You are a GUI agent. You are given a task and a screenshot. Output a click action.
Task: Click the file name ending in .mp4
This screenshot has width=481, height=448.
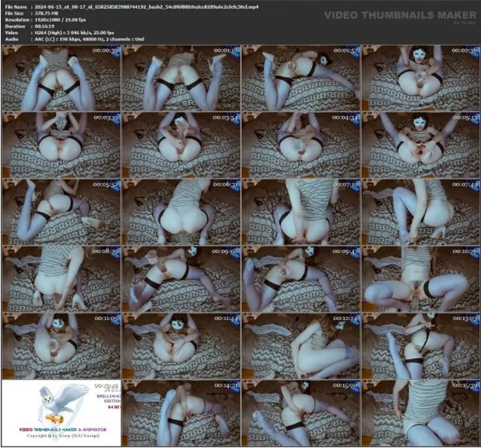146,7
